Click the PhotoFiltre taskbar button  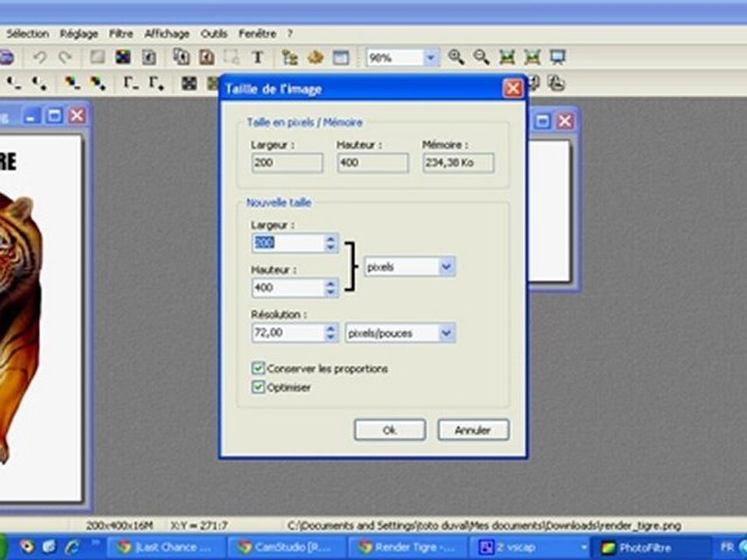[x=651, y=547]
